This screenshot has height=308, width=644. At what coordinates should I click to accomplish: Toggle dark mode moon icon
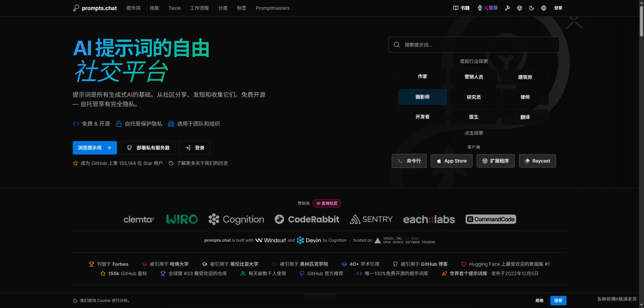[x=532, y=8]
